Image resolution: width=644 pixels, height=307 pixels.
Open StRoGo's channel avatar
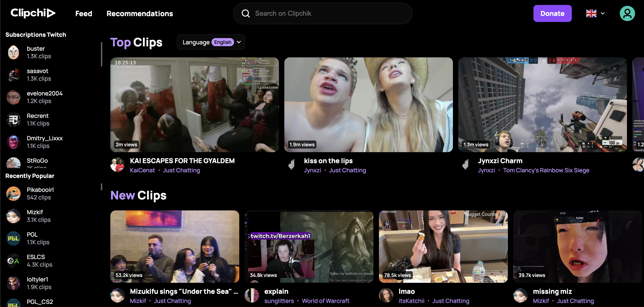13,163
